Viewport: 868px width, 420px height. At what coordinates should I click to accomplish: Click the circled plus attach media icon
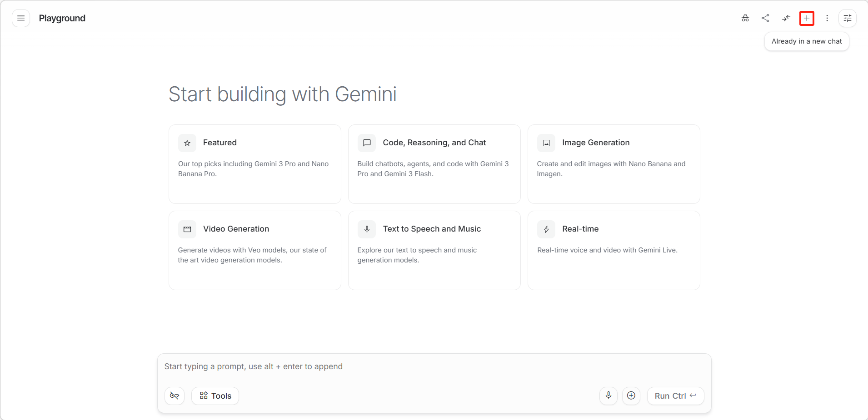pos(631,396)
